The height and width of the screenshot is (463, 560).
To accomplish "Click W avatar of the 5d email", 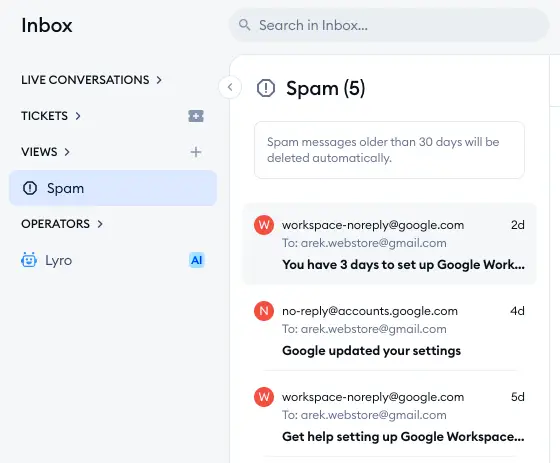I will click(264, 397).
